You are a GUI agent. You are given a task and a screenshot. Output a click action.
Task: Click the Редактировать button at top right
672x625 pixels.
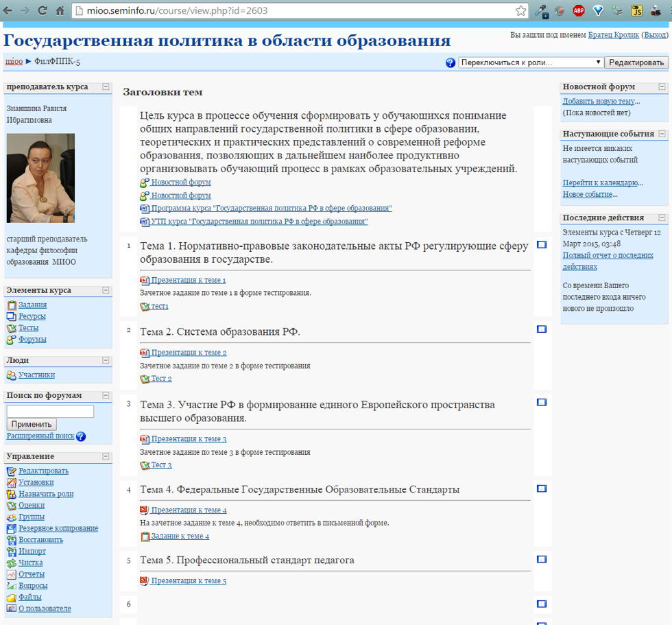tap(636, 62)
